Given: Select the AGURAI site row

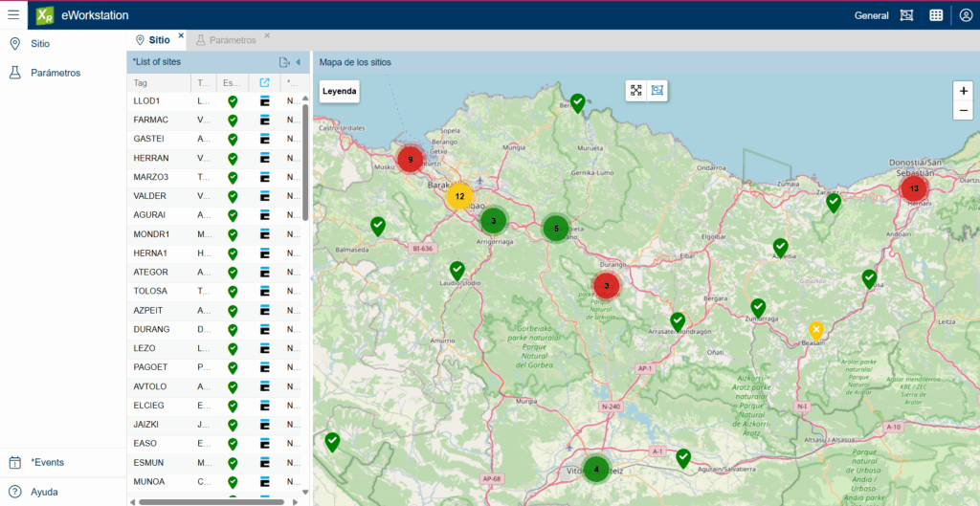Looking at the screenshot, I should pos(213,215).
